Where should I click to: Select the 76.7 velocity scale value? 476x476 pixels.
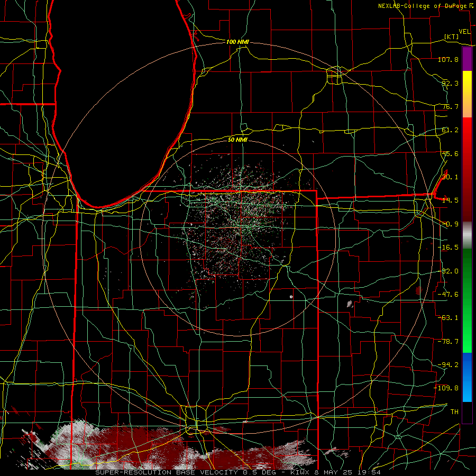pos(450,106)
